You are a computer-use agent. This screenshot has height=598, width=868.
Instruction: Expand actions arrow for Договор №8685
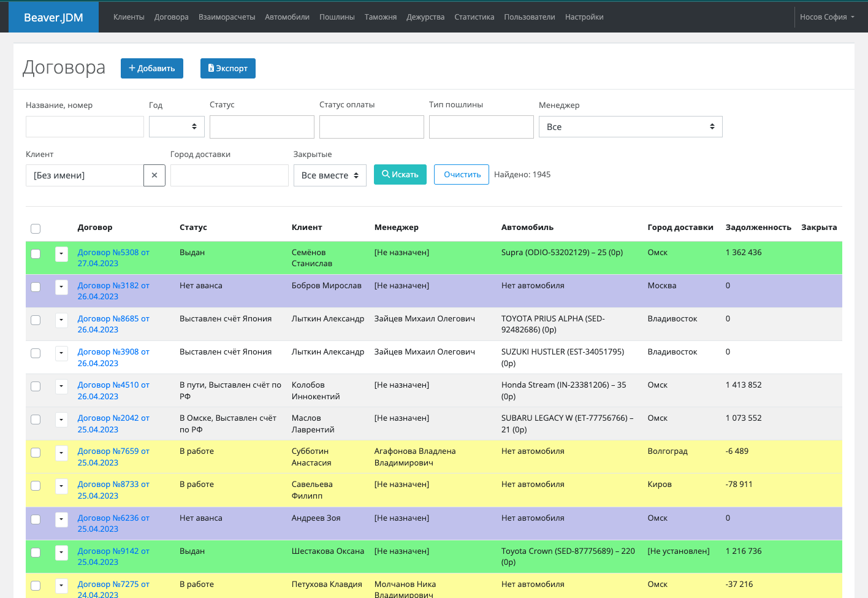(x=61, y=320)
